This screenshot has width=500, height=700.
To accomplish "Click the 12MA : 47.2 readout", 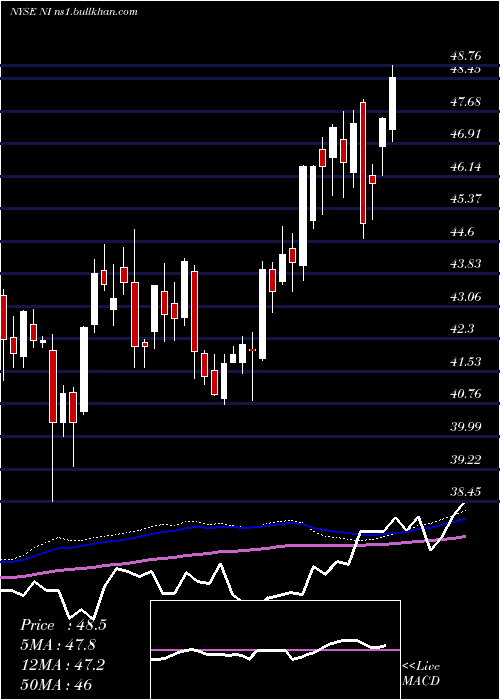I will [62, 664].
